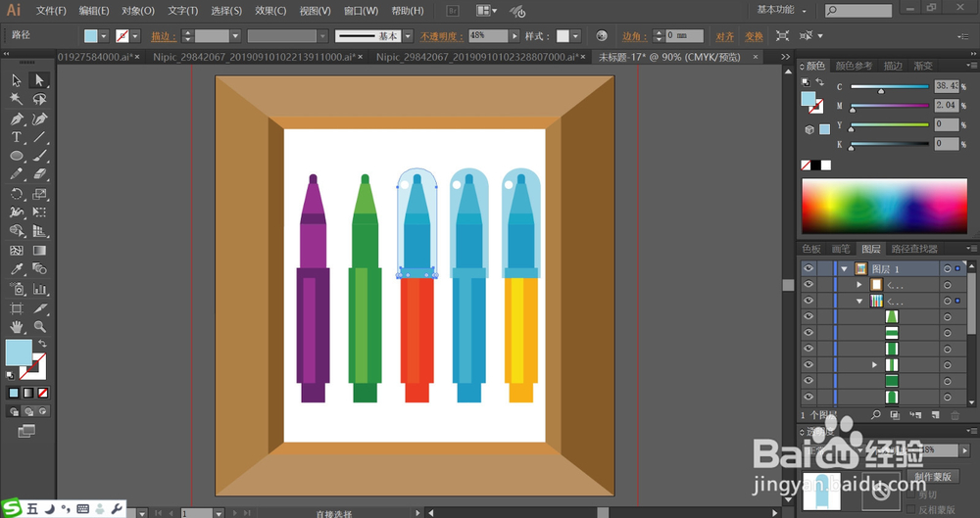
Task: Click the 不透明度 link in control bar
Action: pyautogui.click(x=442, y=36)
